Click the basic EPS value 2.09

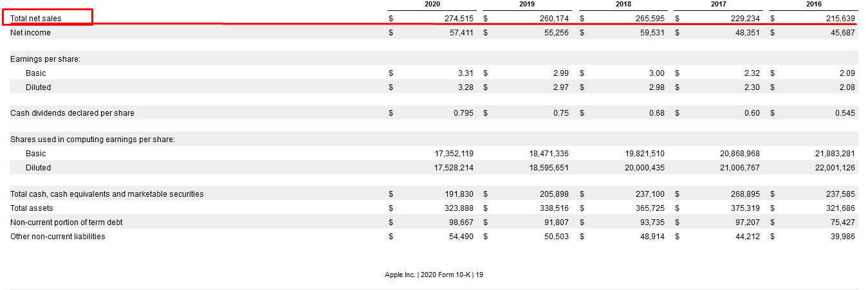tap(847, 73)
